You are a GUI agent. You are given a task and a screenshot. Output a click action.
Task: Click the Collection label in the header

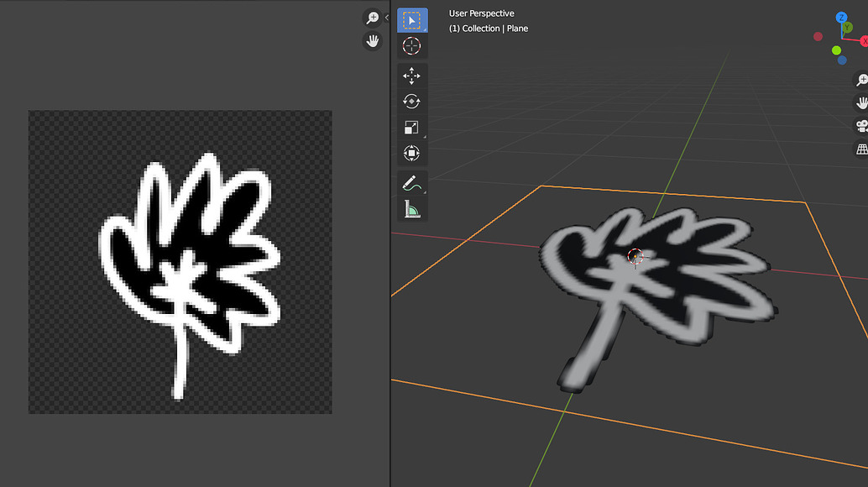click(x=481, y=28)
